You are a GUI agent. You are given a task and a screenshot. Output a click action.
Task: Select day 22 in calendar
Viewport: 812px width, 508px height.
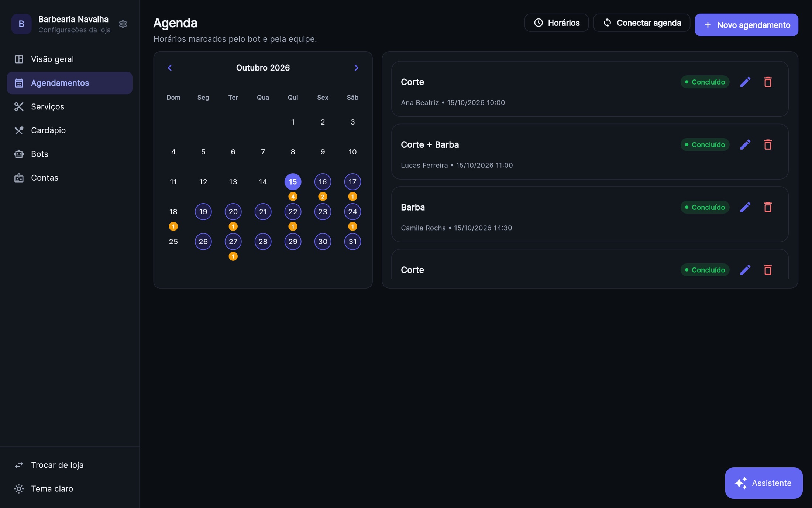[293, 212]
